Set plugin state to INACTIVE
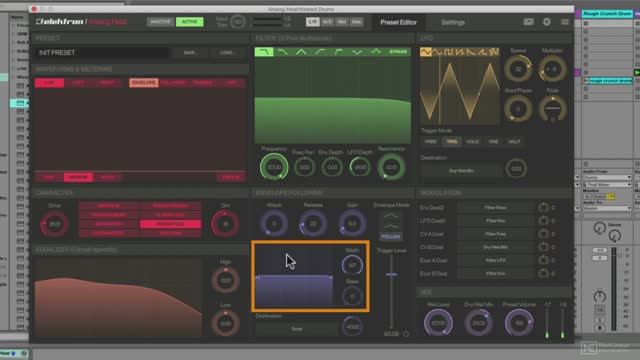Image resolution: width=640 pixels, height=360 pixels. tap(160, 22)
